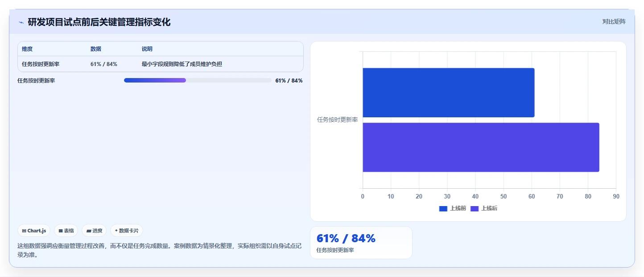Click the 最小字段规则降低了成员维护负担 cell
644x277 pixels.
182,64
